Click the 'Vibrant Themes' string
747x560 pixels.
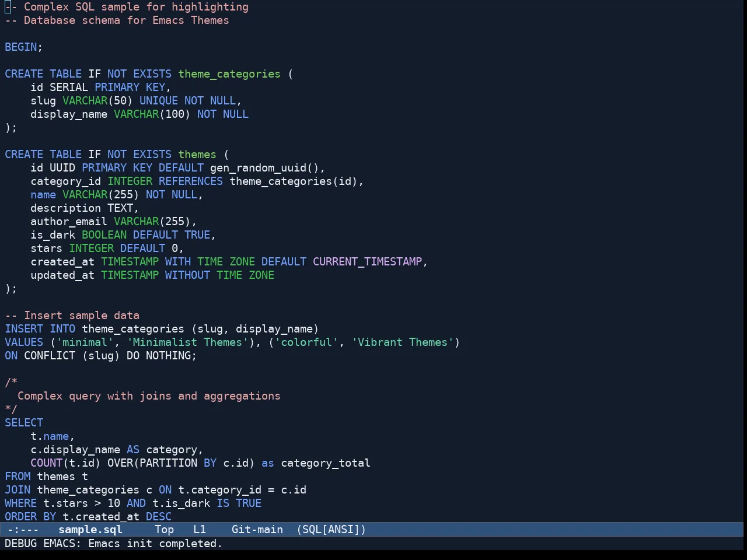tap(403, 342)
